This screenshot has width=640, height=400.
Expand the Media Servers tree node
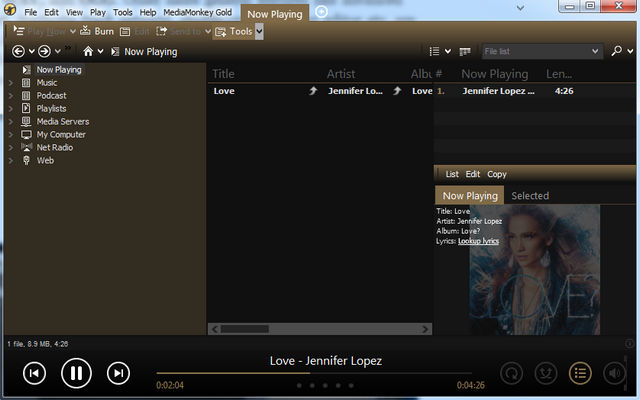(x=11, y=122)
